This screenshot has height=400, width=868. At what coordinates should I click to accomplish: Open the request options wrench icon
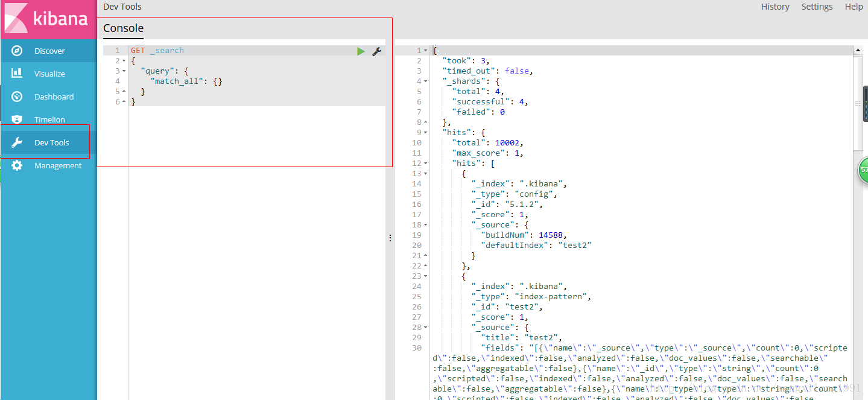click(377, 51)
